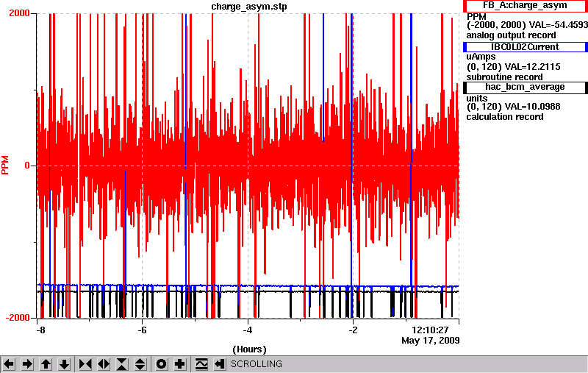This screenshot has width=588, height=373.
Task: Click the horizontal zoom-out diamond icon
Action: click(x=104, y=364)
